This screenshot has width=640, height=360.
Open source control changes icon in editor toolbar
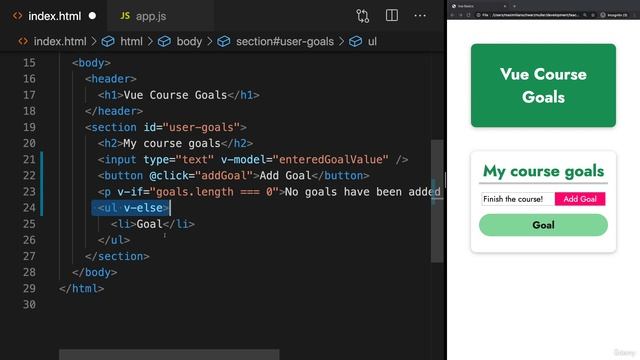pos(362,16)
